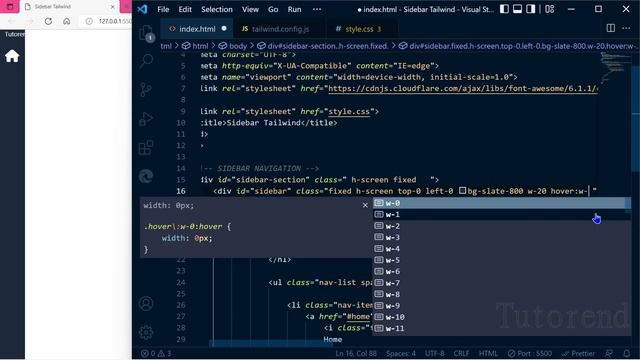Toggle the bottom panel layout
The width and height of the screenshot is (640, 360).
point(518,9)
